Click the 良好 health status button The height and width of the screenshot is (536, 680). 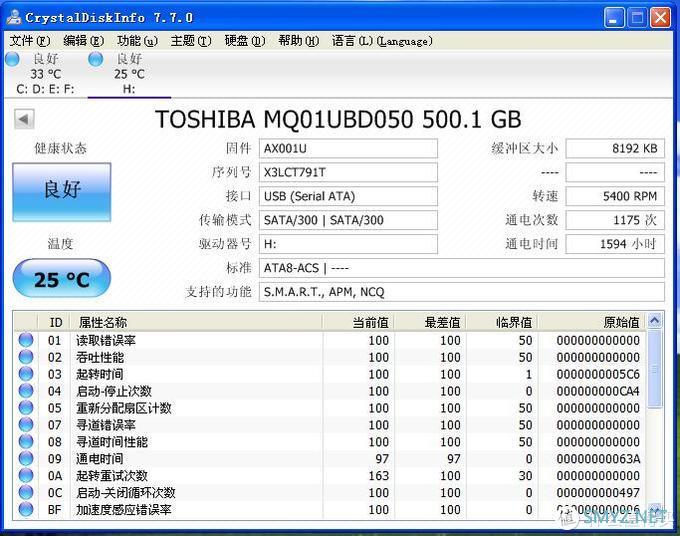(x=62, y=192)
